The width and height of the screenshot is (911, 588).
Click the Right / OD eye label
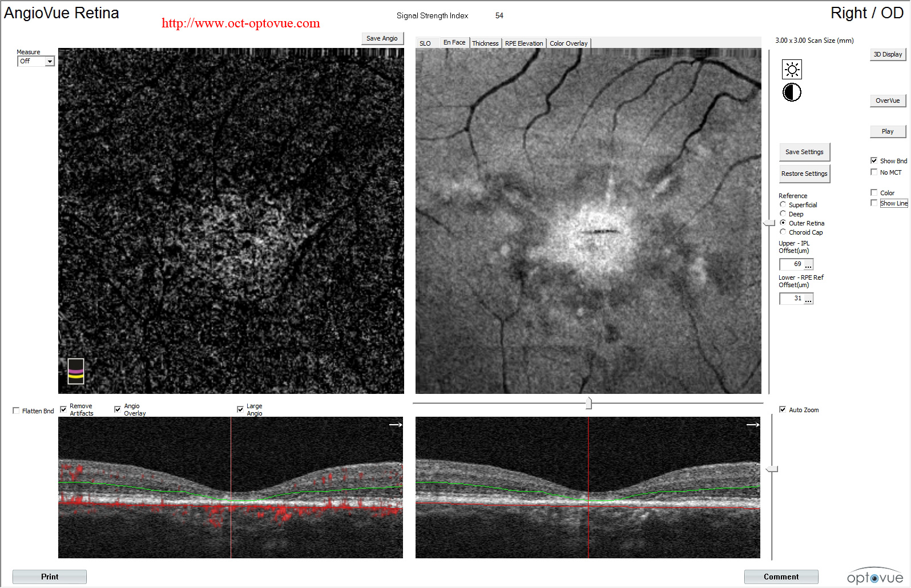866,13
